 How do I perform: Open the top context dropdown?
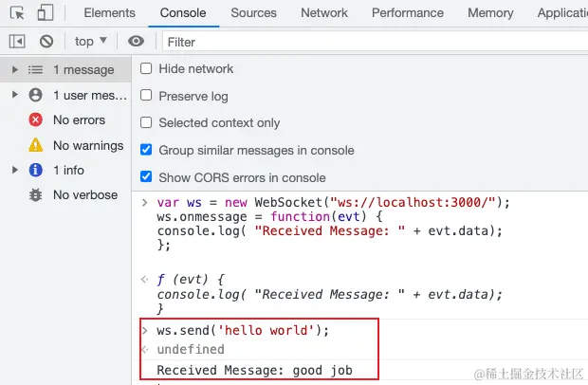point(91,41)
